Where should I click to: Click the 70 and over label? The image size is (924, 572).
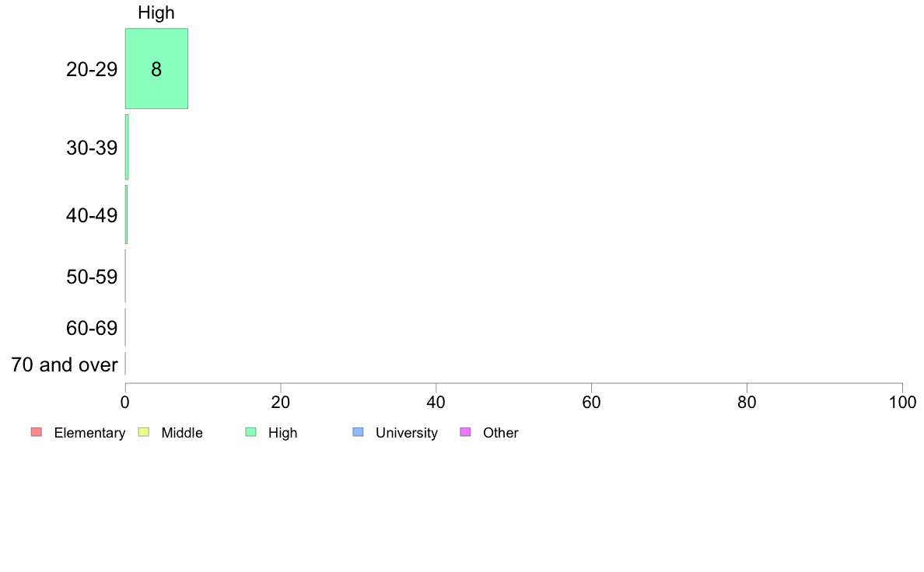pyautogui.click(x=65, y=364)
